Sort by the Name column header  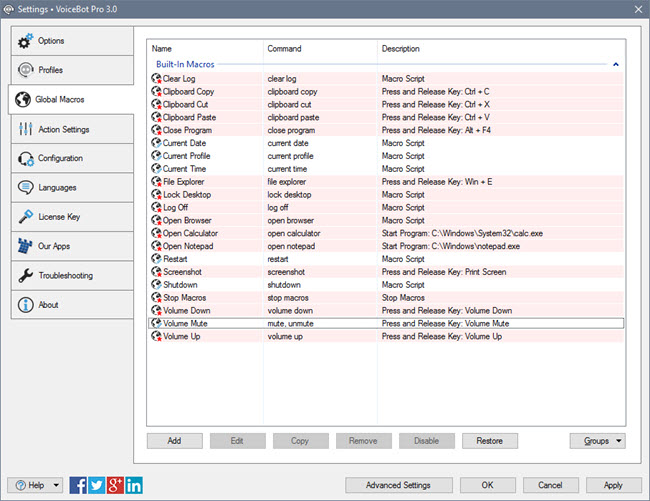tap(162, 48)
